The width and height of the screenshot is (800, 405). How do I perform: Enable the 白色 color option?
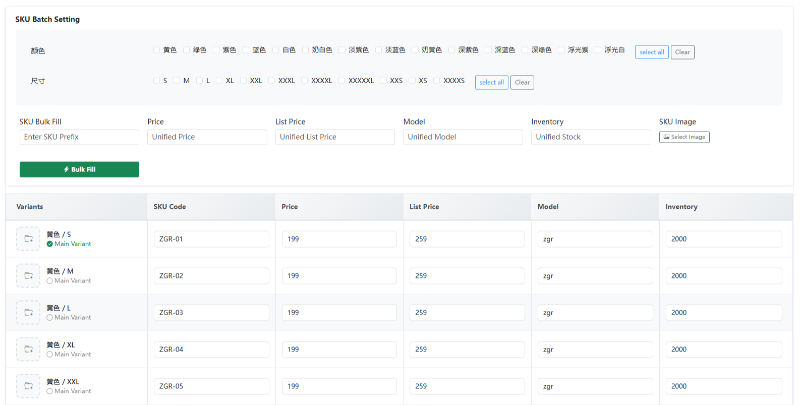pyautogui.click(x=275, y=50)
